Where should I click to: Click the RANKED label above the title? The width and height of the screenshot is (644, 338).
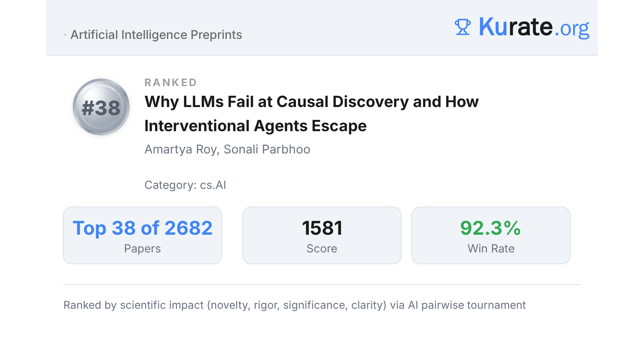(x=171, y=82)
